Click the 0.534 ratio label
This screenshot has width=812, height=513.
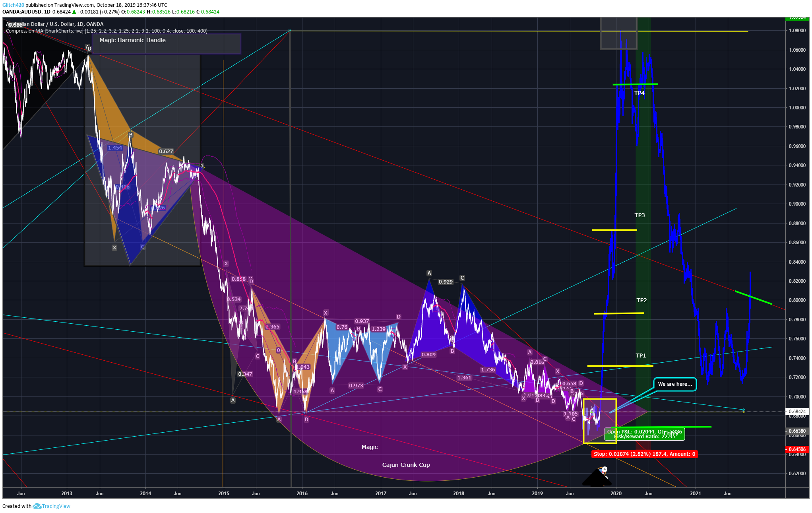pos(234,299)
